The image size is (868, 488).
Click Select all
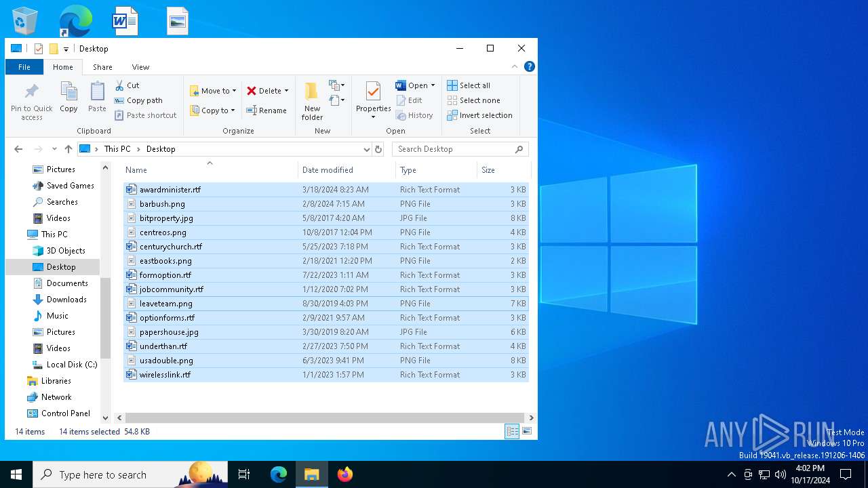point(469,85)
